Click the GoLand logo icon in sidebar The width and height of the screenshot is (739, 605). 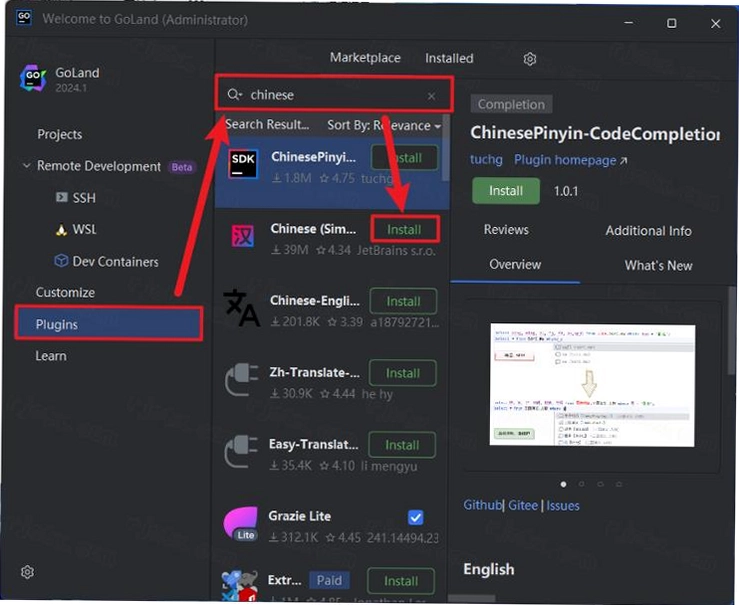click(x=33, y=78)
